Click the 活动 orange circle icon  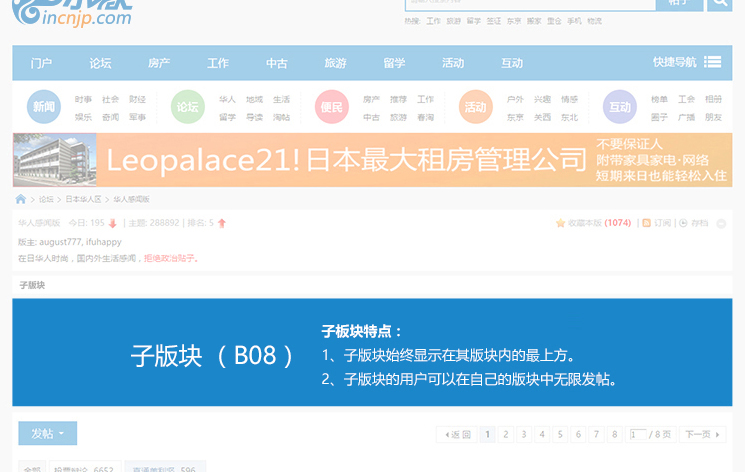tap(476, 107)
